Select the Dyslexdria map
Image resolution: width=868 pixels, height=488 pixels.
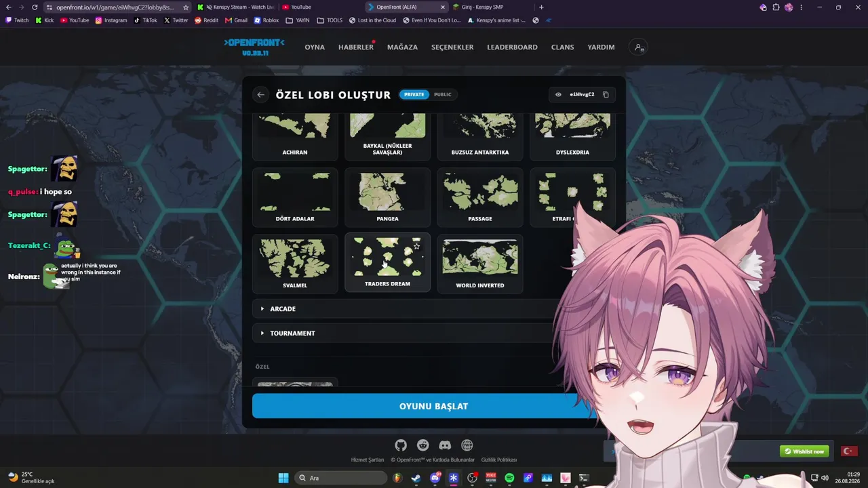click(572, 138)
